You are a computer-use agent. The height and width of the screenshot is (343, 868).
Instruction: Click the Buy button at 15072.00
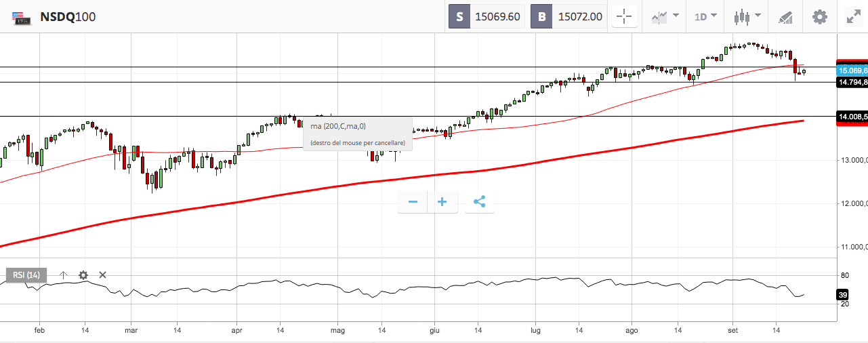click(x=569, y=16)
